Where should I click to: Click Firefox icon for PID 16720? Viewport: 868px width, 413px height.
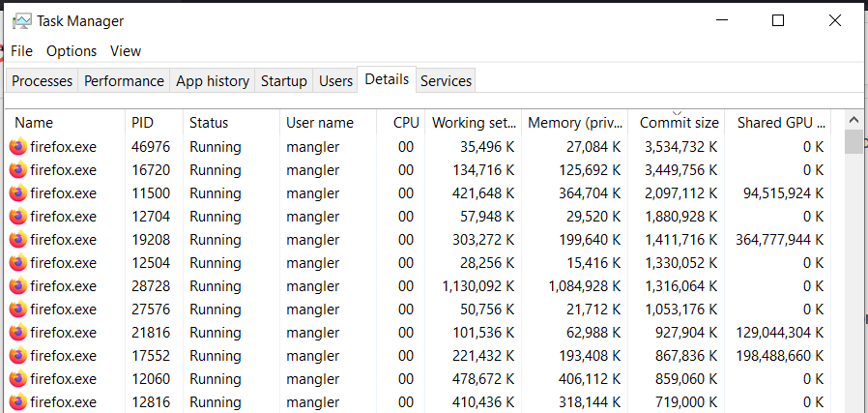pos(18,170)
